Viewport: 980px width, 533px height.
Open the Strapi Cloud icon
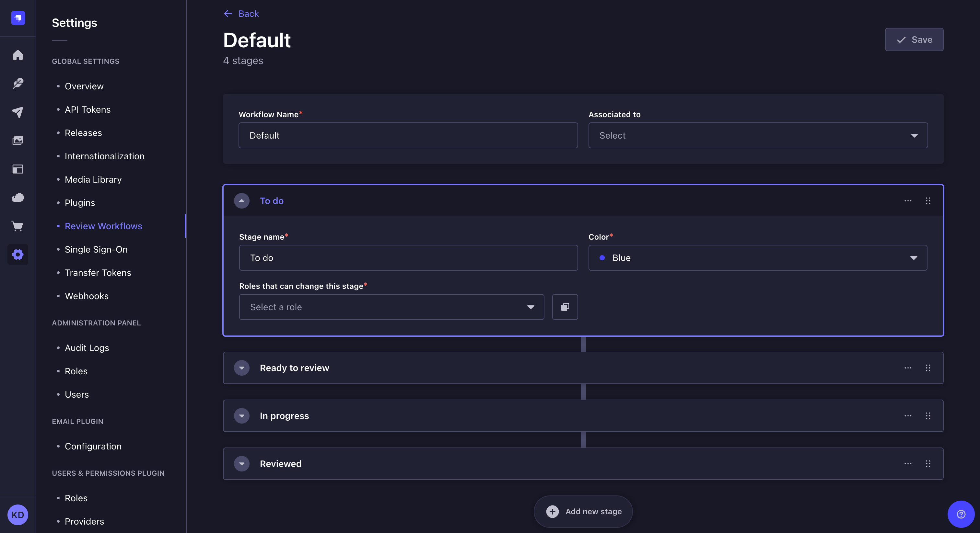[x=18, y=198]
